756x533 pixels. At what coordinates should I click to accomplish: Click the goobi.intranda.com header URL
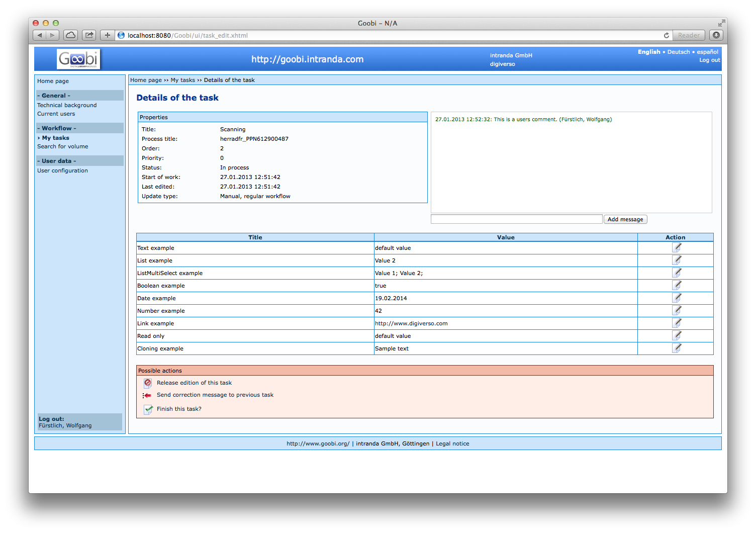point(307,59)
